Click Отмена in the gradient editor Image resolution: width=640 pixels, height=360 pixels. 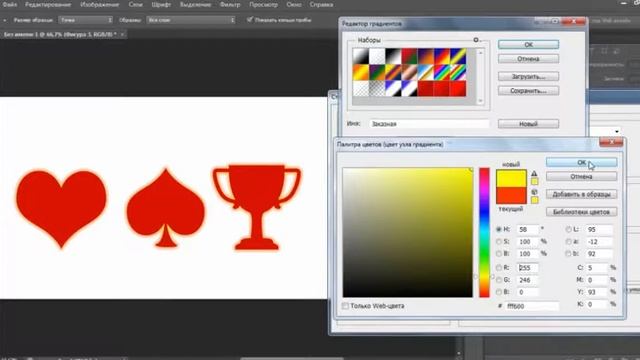point(528,59)
